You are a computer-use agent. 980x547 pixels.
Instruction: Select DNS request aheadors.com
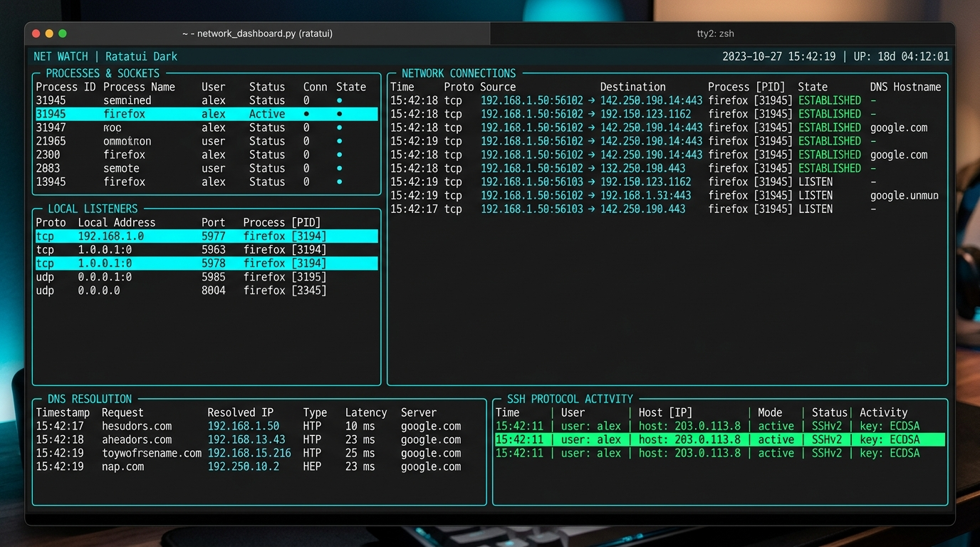[x=137, y=439]
